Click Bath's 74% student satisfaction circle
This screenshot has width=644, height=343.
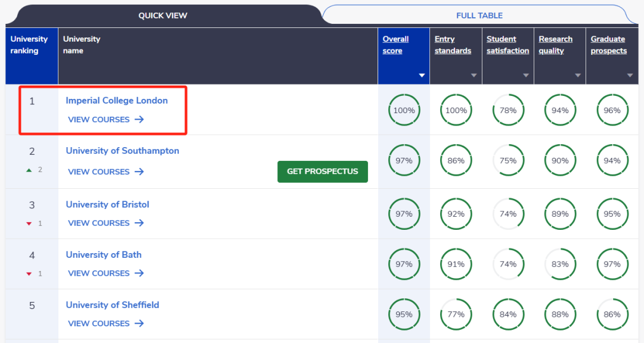coord(508,264)
